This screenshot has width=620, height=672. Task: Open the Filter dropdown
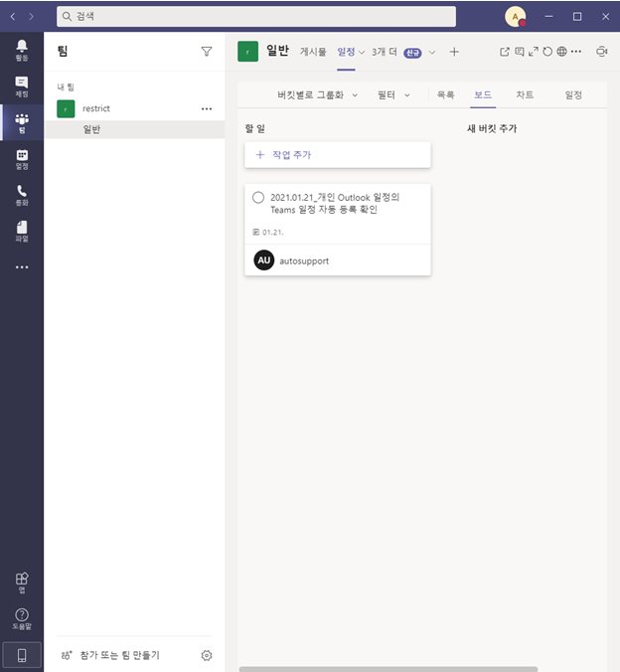click(x=393, y=95)
